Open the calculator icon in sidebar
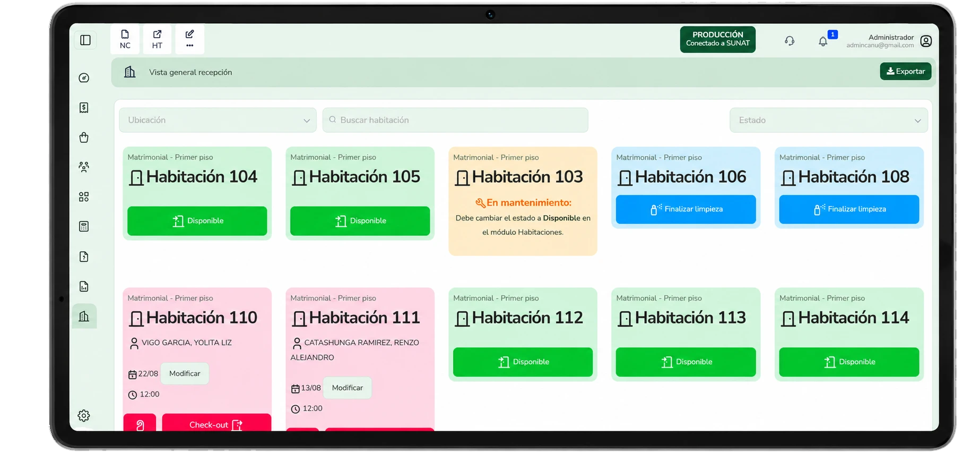The width and height of the screenshot is (980, 452). click(x=84, y=227)
